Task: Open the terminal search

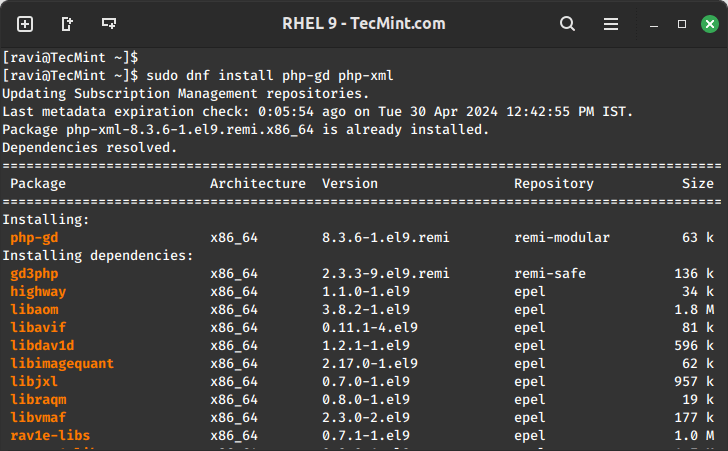Action: click(567, 23)
